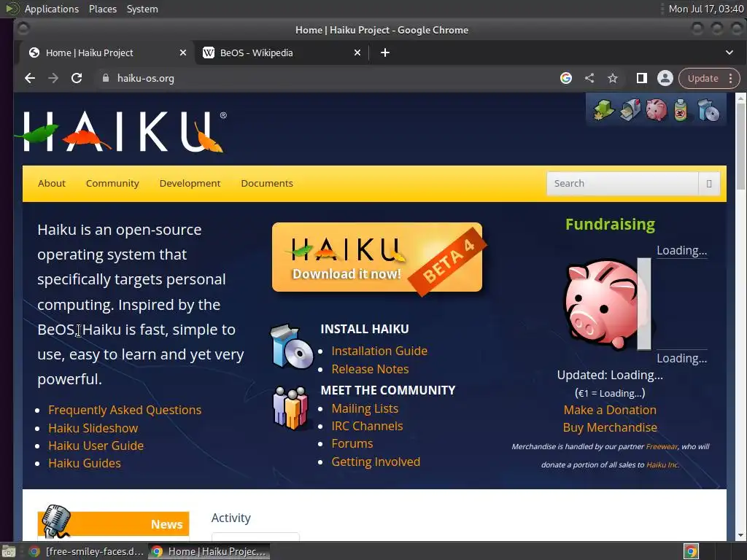Click the community people icon

coord(290,408)
